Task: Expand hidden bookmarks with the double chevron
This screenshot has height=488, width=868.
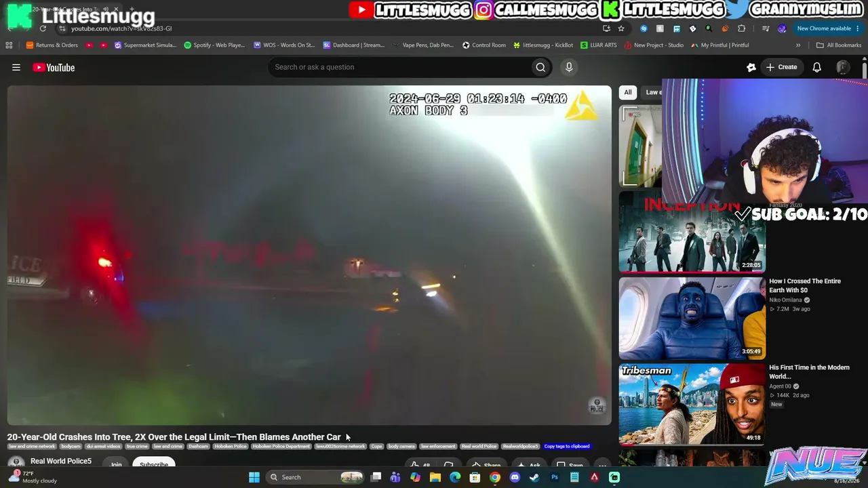Action: [x=798, y=45]
